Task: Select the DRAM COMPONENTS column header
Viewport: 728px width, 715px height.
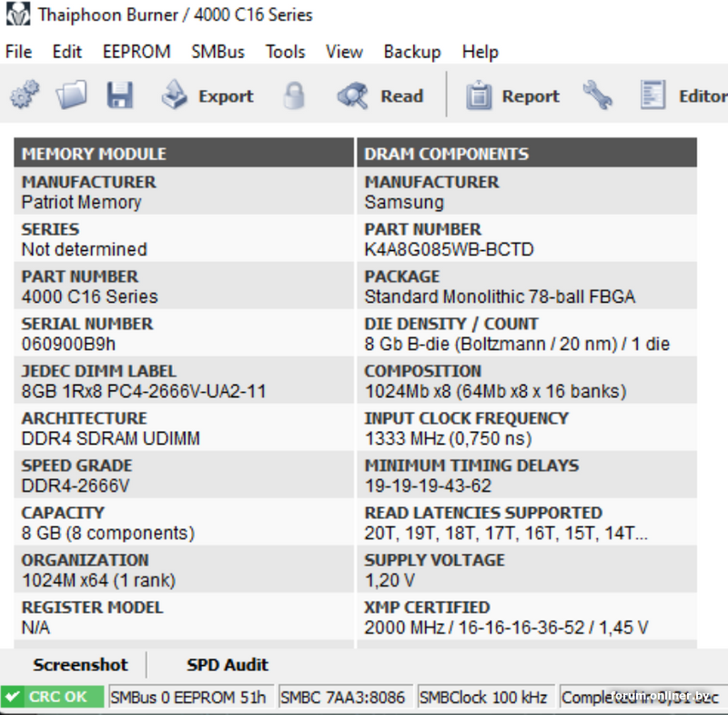Action: coord(527,153)
